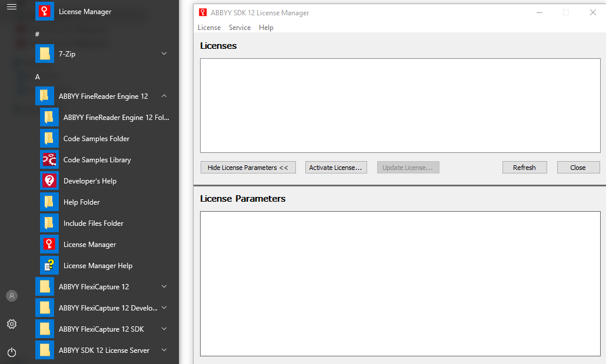Open the Help menu

click(x=267, y=28)
